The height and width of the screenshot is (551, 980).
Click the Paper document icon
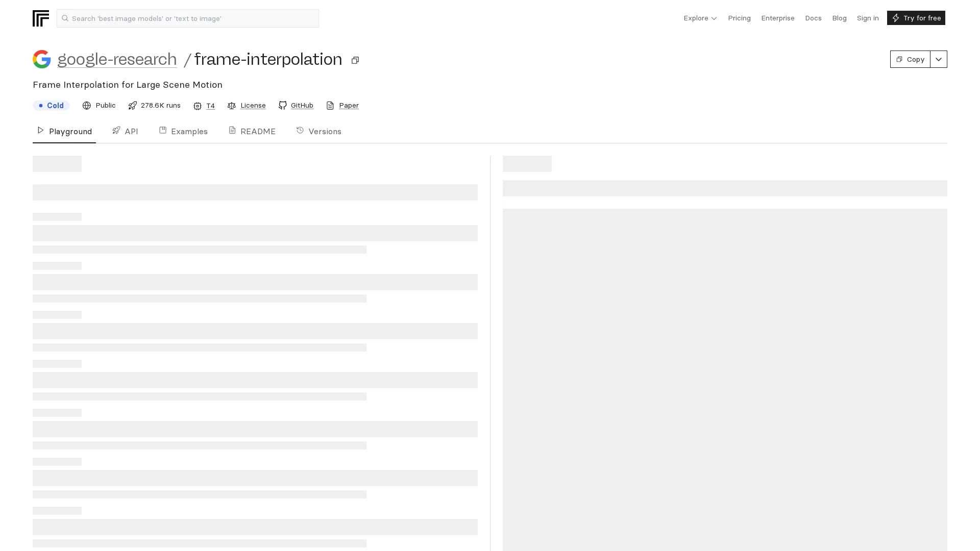pyautogui.click(x=330, y=105)
